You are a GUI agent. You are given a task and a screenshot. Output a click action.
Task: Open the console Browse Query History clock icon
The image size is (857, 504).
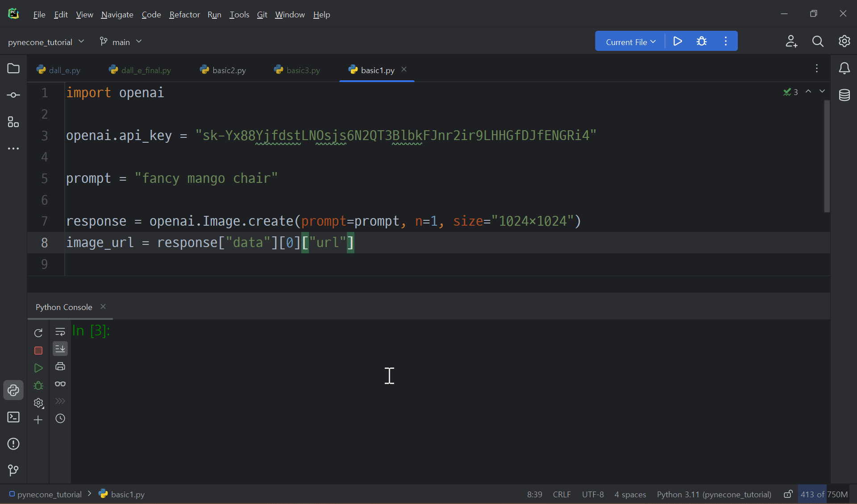[x=60, y=419]
